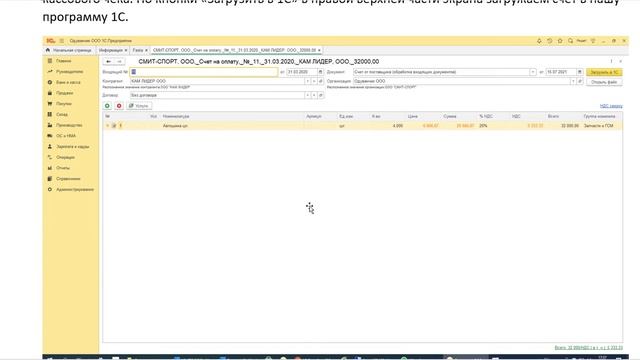
Task: Click the Сумма column header
Action: (449, 116)
